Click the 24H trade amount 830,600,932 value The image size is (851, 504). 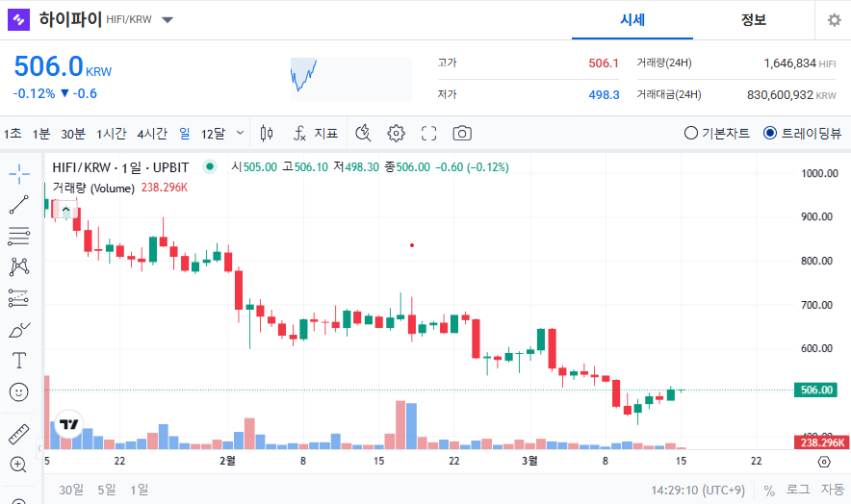tap(780, 95)
